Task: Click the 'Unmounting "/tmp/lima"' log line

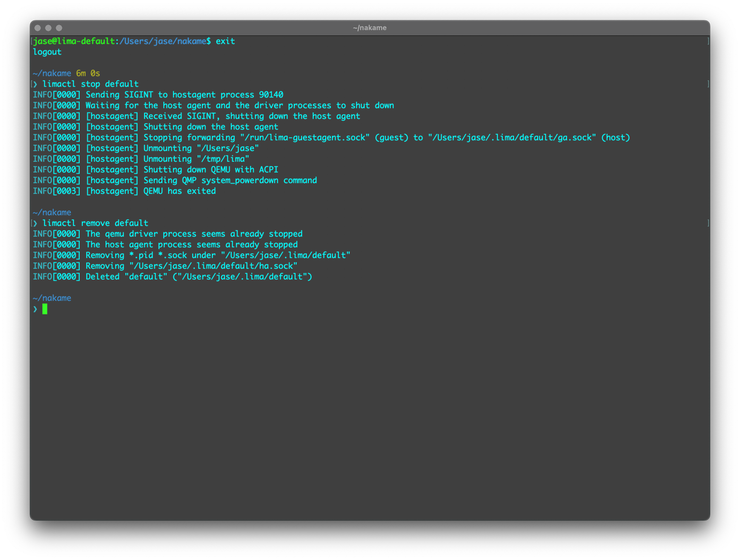Action: 196,159
